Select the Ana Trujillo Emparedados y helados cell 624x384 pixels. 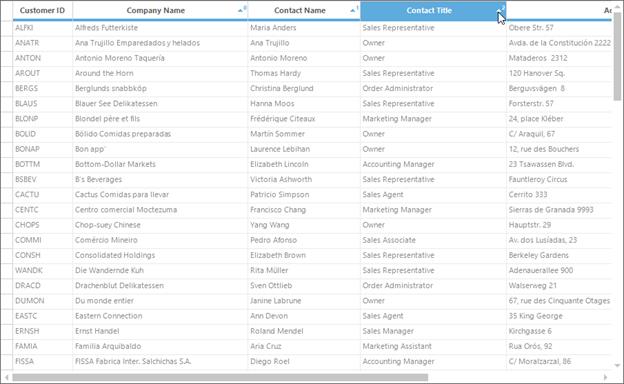click(160, 43)
